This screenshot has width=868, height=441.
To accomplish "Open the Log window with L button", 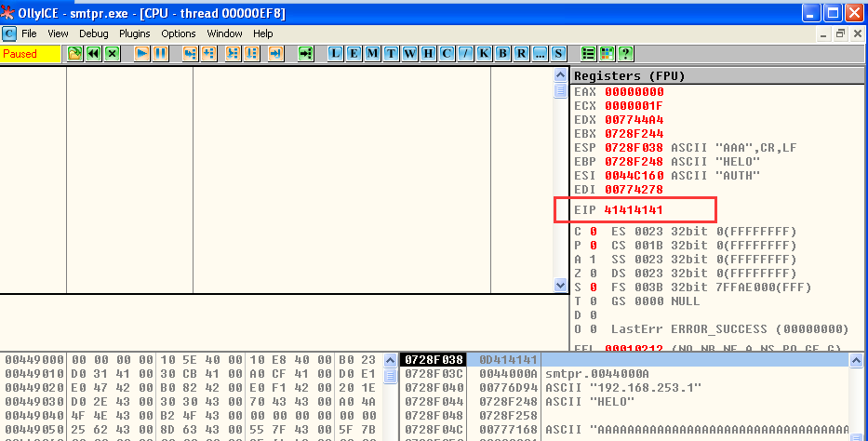I will [336, 54].
